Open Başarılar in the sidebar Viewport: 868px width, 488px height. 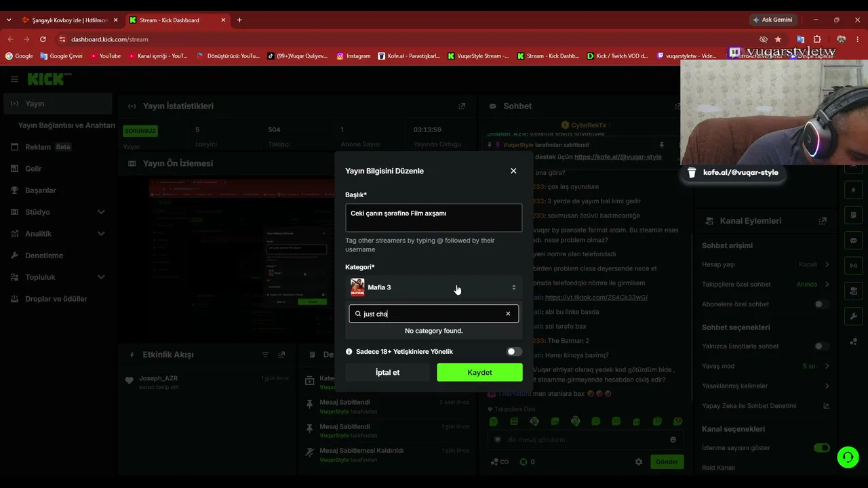(58, 190)
